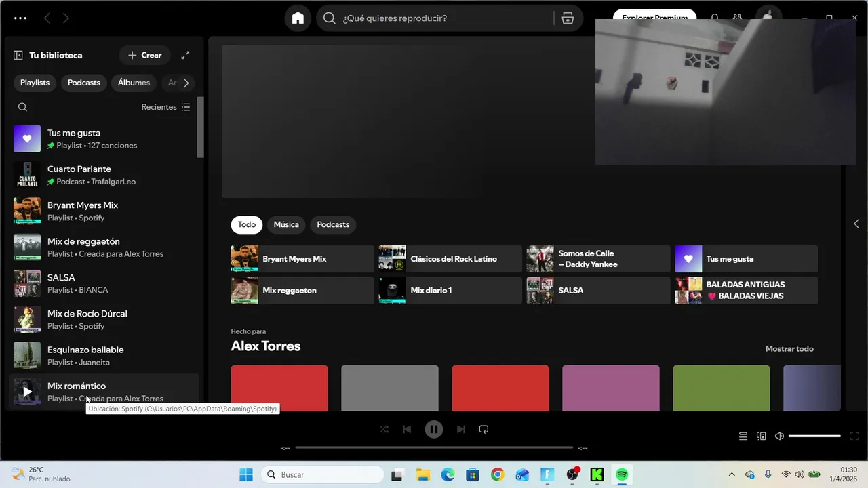Open BALADAS ANTIGUAS card
This screenshot has height=488, width=868.
click(x=746, y=290)
